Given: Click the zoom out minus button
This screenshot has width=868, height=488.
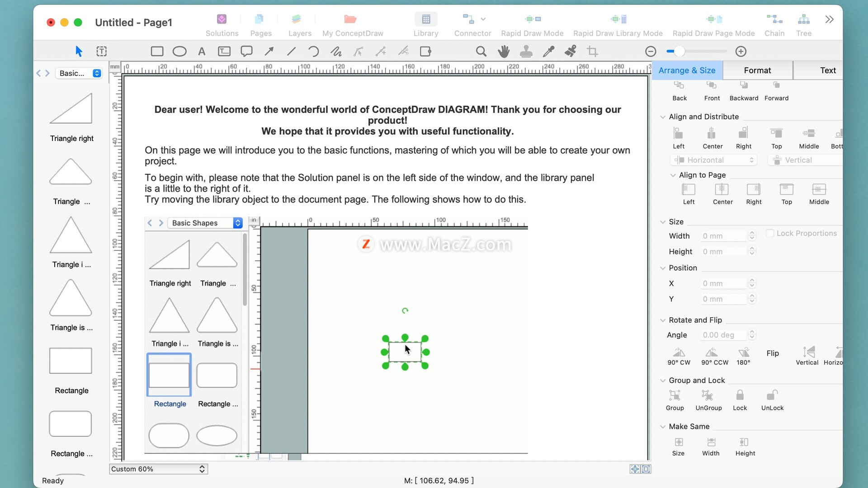Looking at the screenshot, I should 651,52.
